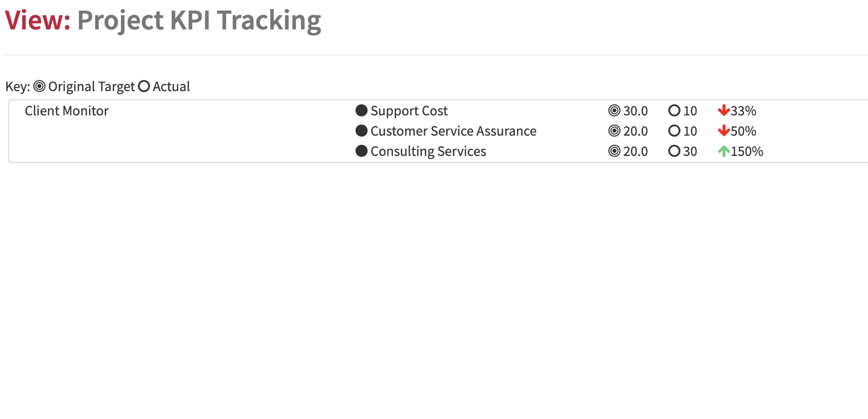Click the actual circle for Customer Service Assurance

click(x=675, y=131)
